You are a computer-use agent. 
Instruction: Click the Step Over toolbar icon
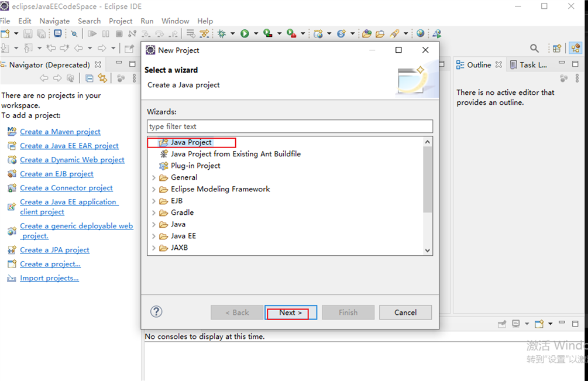(159, 34)
